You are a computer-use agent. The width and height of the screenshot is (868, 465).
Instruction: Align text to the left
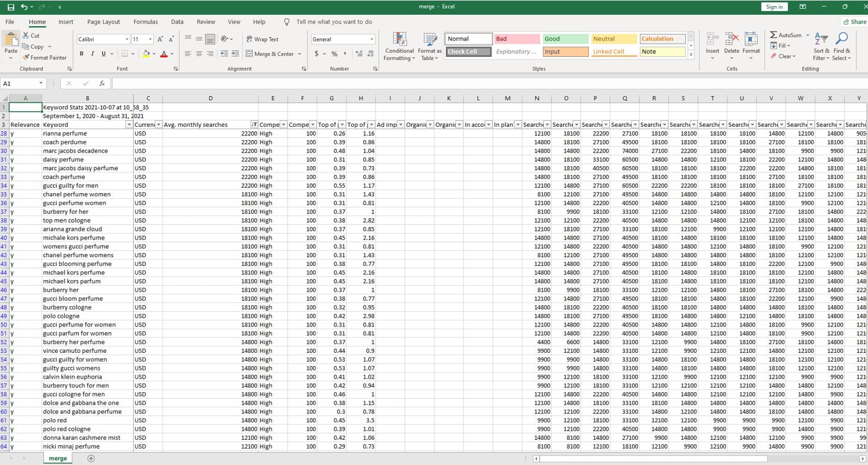click(x=188, y=54)
